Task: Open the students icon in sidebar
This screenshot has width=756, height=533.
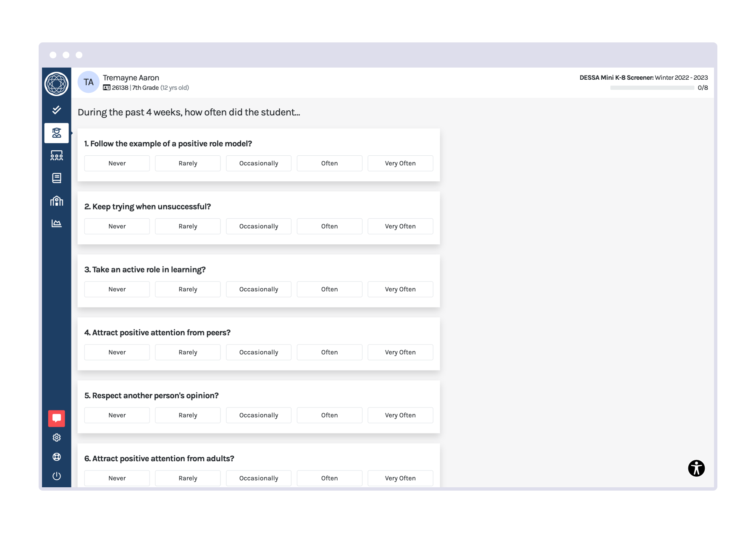Action: [x=56, y=133]
